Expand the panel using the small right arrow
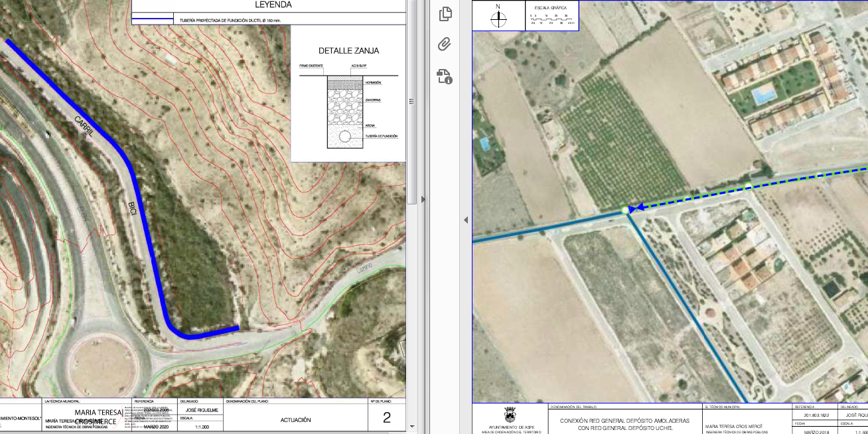Viewport: 868px width, 434px height. click(x=423, y=198)
